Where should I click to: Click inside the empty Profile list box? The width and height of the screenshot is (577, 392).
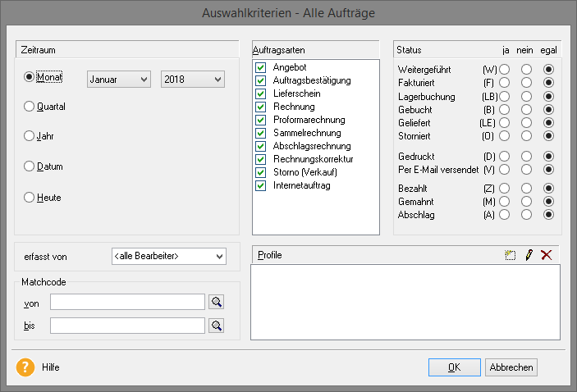click(x=405, y=302)
